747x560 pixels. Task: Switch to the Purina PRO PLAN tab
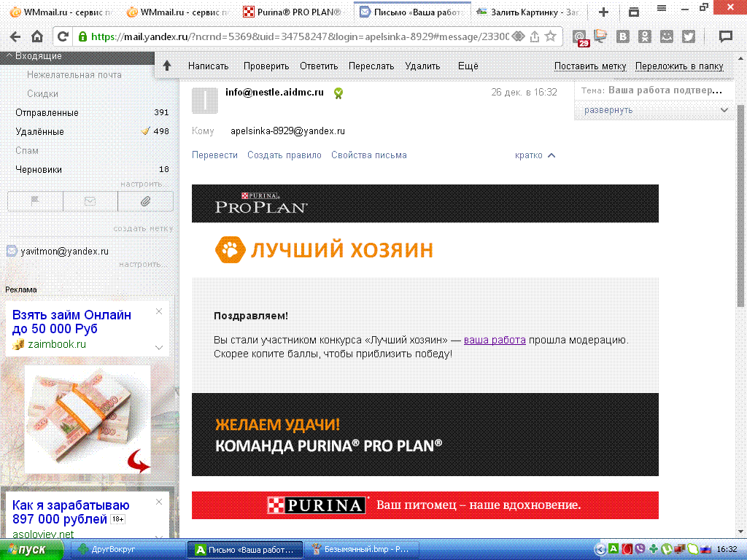294,12
